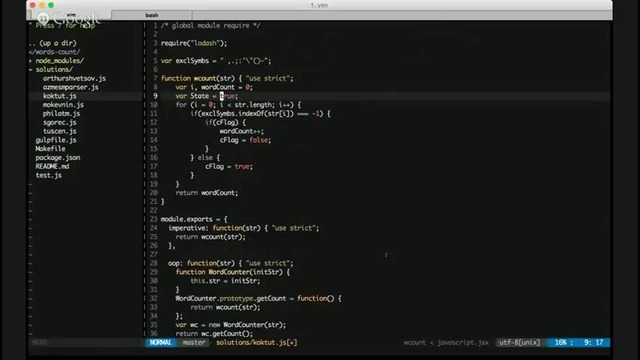
Task: Click the javascript.jsx filetype indicator
Action: click(463, 342)
